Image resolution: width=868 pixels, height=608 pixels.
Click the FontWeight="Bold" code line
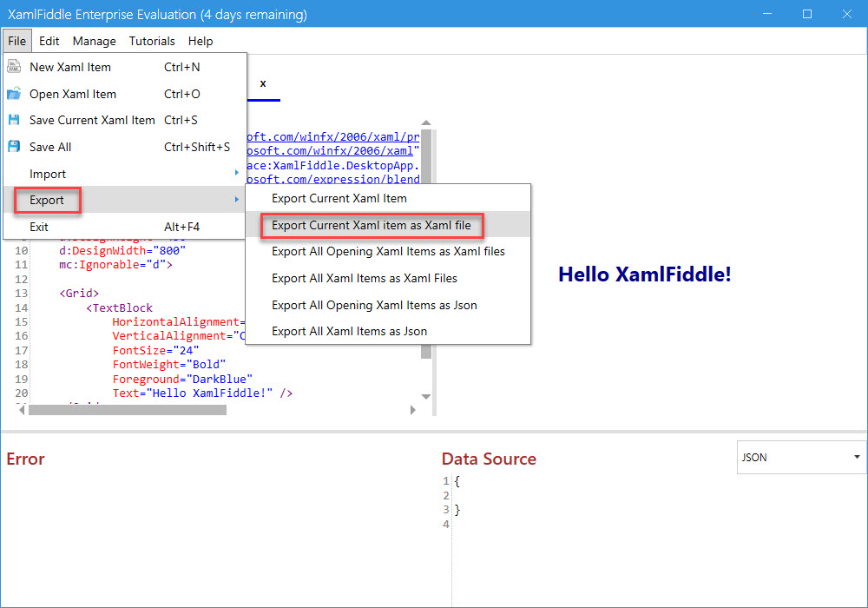[169, 364]
